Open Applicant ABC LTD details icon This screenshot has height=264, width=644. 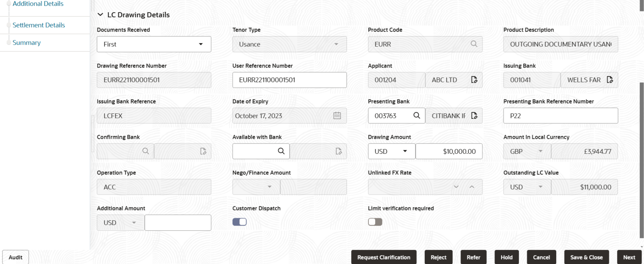(474, 80)
